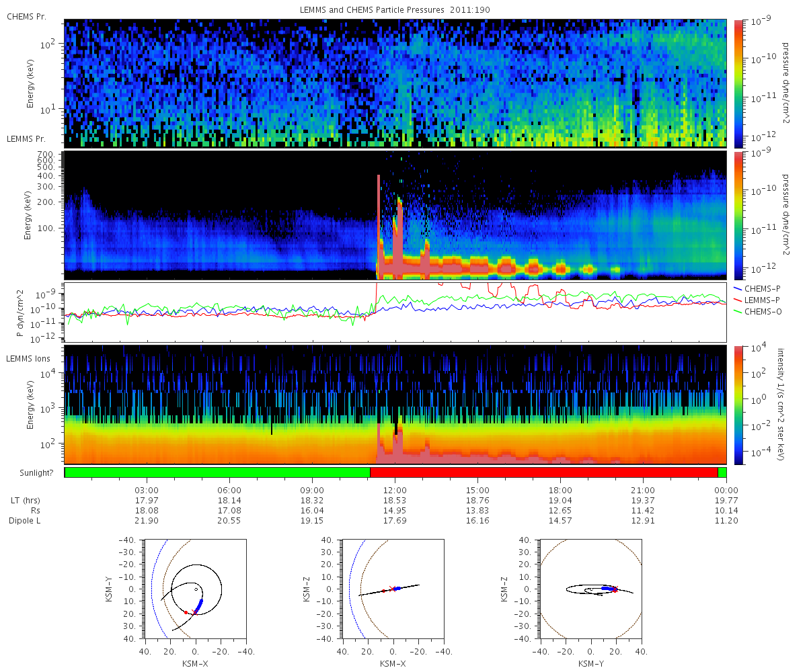Viewport: 807px width, 672px height.
Task: Click the "00:00" time axis label
Action: 726,490
